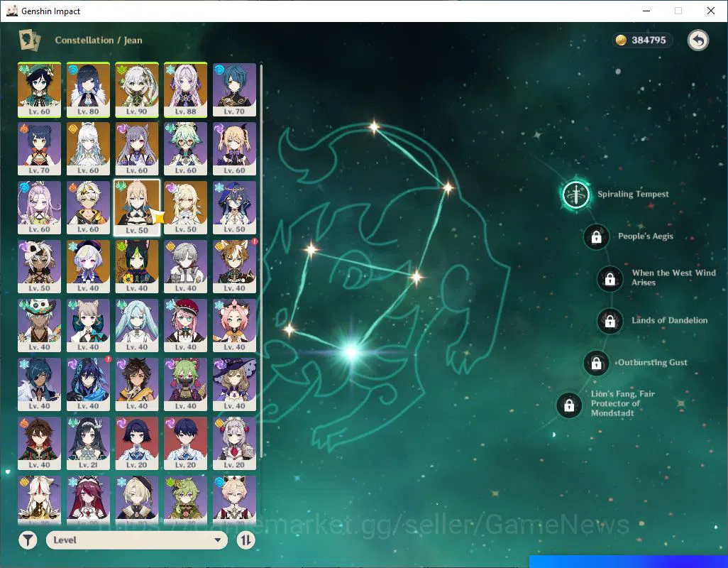
Task: Select the blonde Electro Traveler Lv. 50 portrait
Action: pyautogui.click(x=186, y=207)
